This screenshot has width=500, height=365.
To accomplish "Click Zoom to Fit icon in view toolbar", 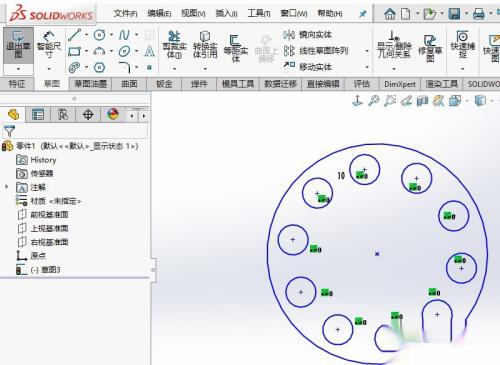I will pyautogui.click(x=374, y=100).
